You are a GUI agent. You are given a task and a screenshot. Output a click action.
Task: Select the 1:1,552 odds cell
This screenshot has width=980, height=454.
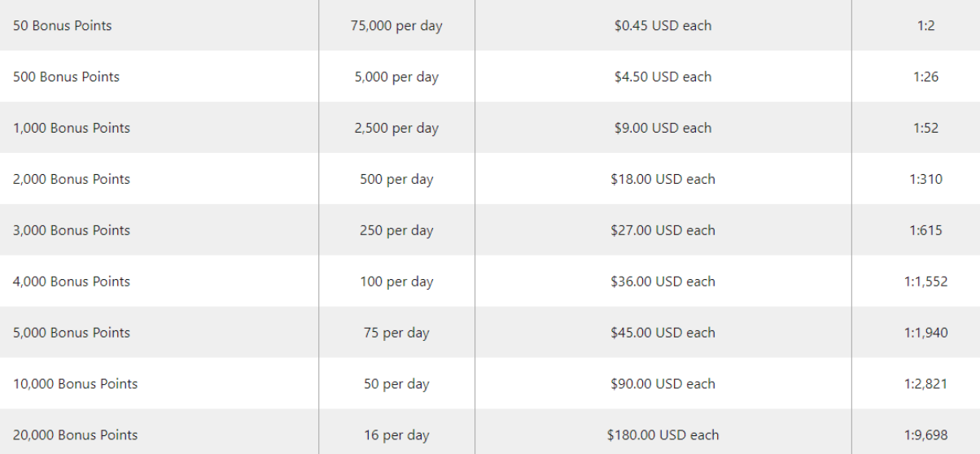tap(926, 282)
